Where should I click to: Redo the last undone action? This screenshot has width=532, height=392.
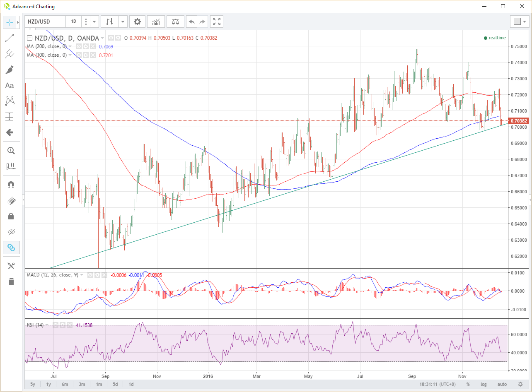(202, 22)
